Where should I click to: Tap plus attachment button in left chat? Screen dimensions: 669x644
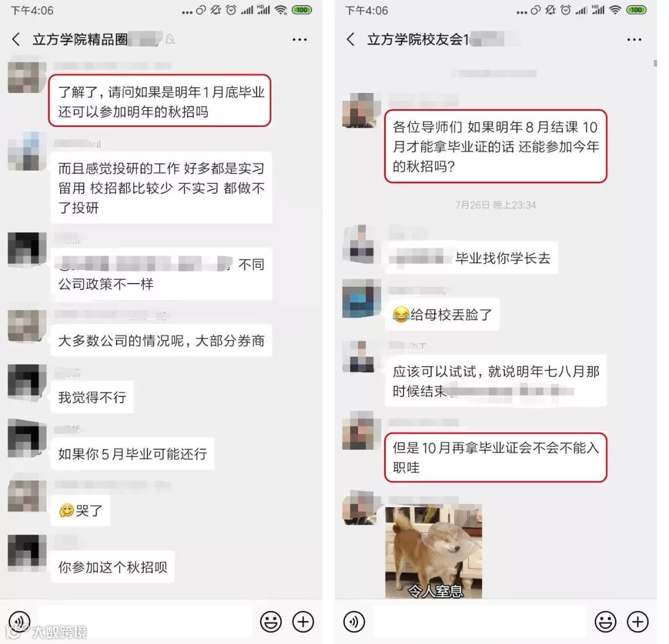pos(303,621)
